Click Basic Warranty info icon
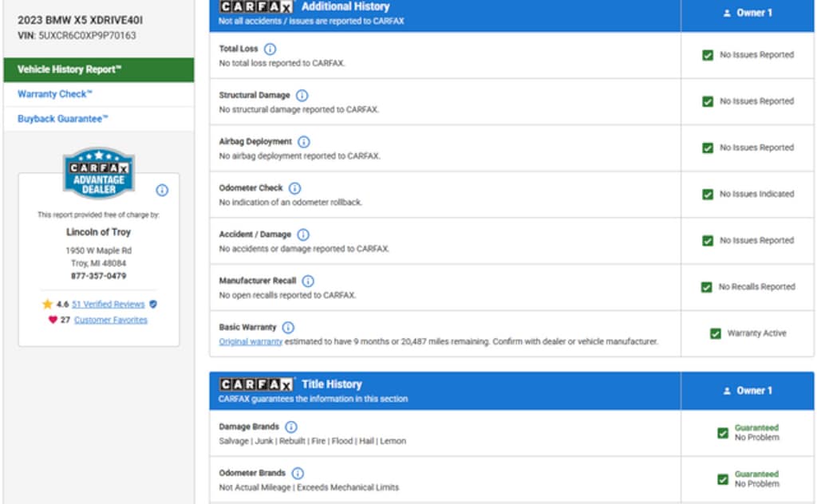 pos(288,328)
